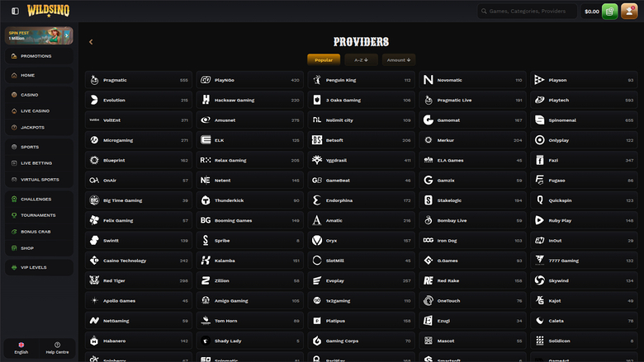Click the Hacksaw Gaming logo icon

click(x=206, y=100)
